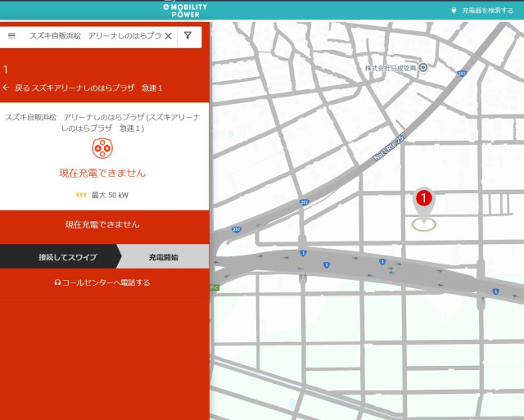Click the search field with スズキ自販浜松 text
The image size is (524, 420).
pyautogui.click(x=95, y=36)
